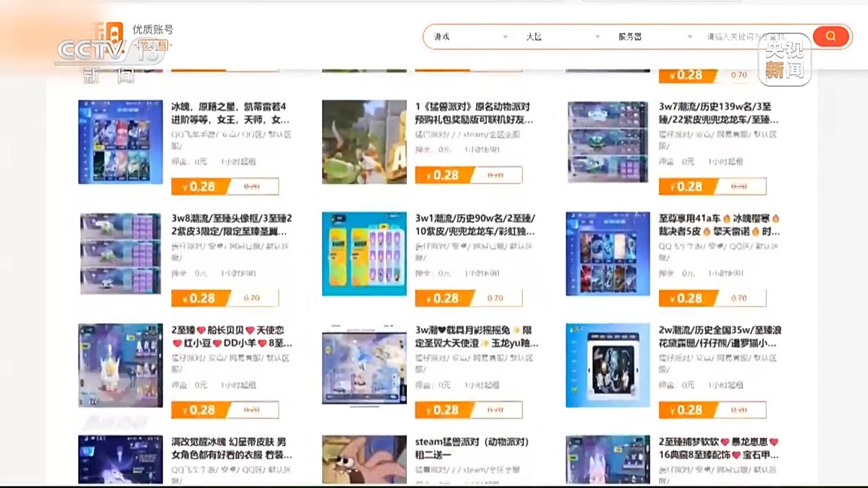Open the 2w潮流 历史全国35w listing title
This screenshot has height=488, width=868.
click(719, 337)
